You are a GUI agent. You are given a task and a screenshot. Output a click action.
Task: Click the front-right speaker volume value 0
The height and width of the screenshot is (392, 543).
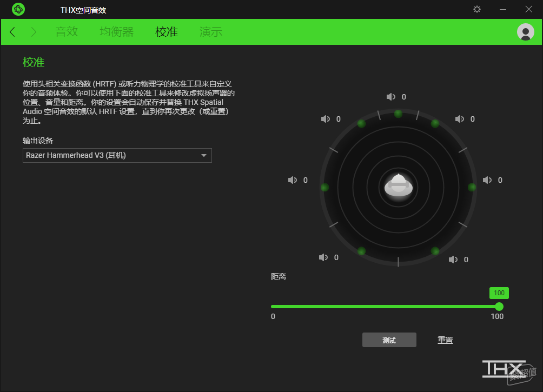click(472, 119)
